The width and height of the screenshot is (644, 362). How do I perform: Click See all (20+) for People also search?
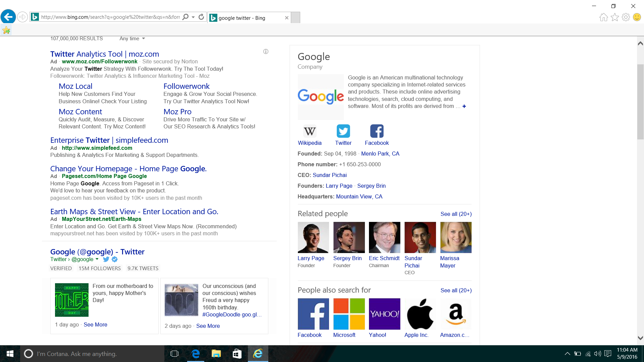pyautogui.click(x=456, y=290)
